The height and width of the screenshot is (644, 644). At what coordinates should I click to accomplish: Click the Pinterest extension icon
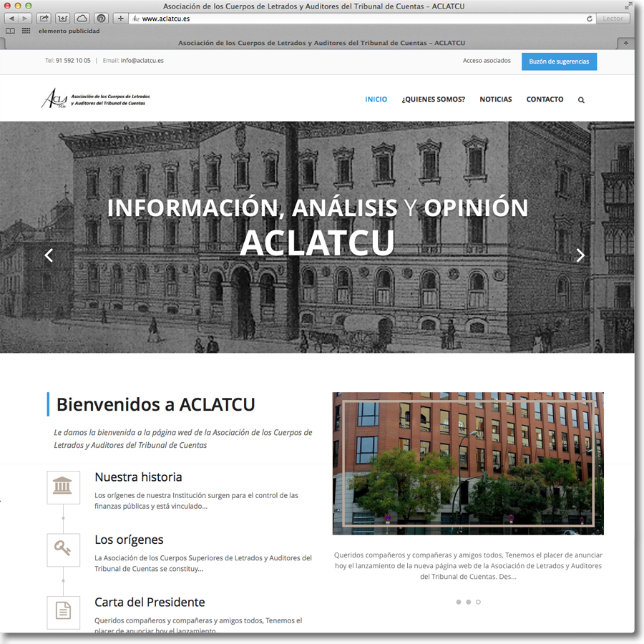click(x=101, y=19)
